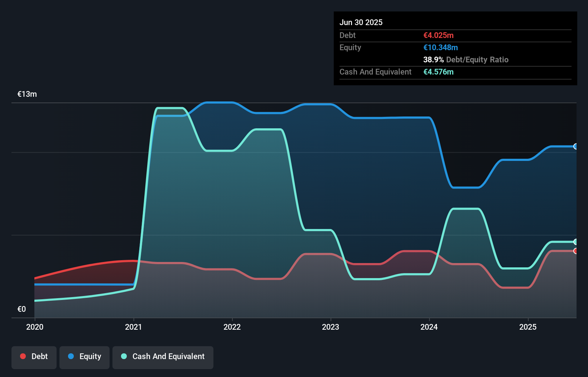Click the teal Cash And Equivalent legend dot
This screenshot has width=588, height=377.
pyautogui.click(x=124, y=356)
